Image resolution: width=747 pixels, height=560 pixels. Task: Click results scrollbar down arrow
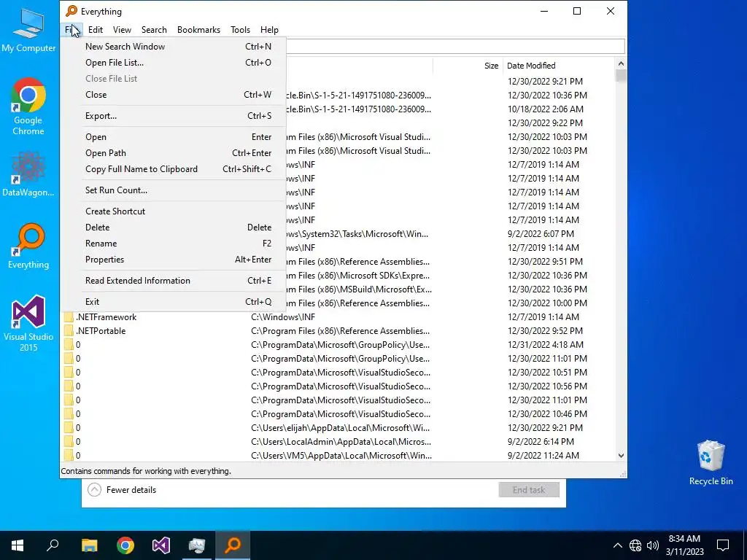pos(621,456)
